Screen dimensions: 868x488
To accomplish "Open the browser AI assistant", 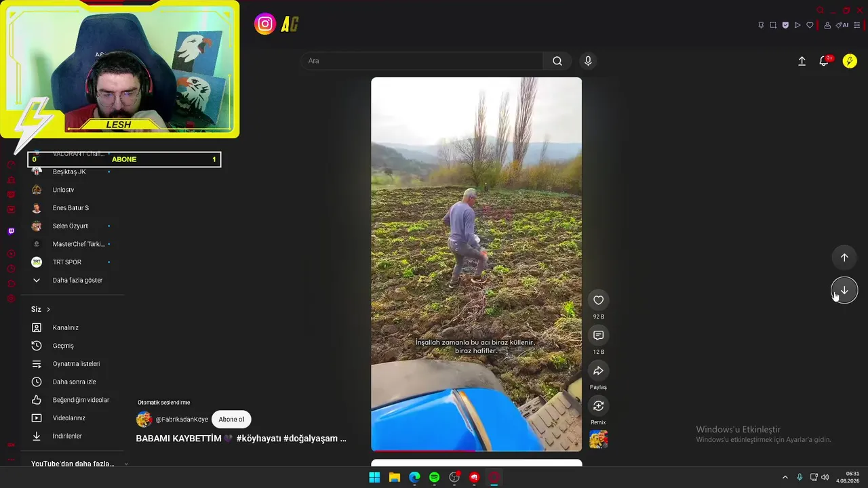I will pyautogui.click(x=842, y=25).
